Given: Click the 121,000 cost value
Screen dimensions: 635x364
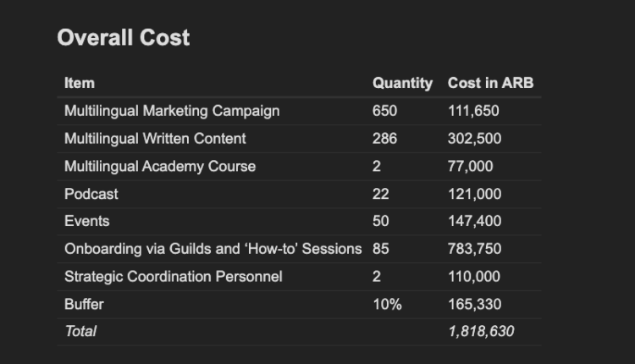Looking at the screenshot, I should (474, 194).
